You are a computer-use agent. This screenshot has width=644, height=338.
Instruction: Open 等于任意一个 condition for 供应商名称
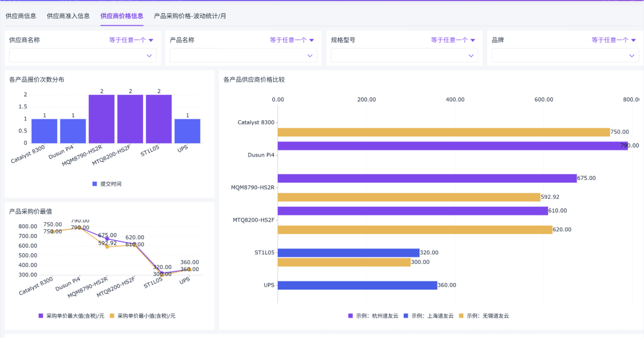(x=131, y=40)
